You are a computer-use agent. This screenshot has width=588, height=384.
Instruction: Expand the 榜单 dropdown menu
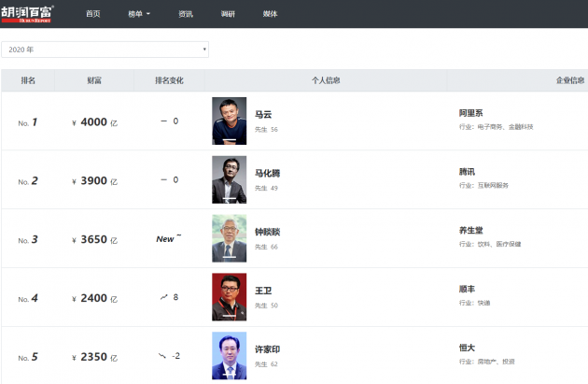(x=139, y=14)
